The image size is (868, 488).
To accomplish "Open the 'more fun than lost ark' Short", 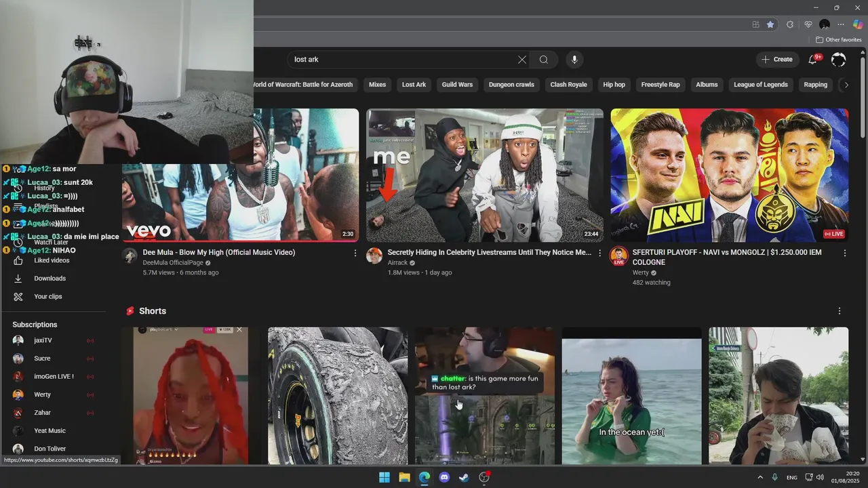I will pos(485,396).
